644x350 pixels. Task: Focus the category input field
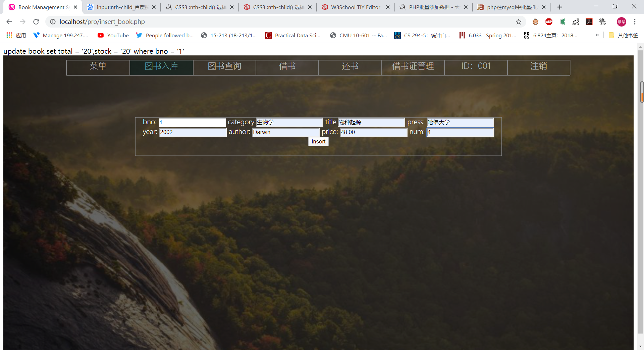click(x=289, y=123)
